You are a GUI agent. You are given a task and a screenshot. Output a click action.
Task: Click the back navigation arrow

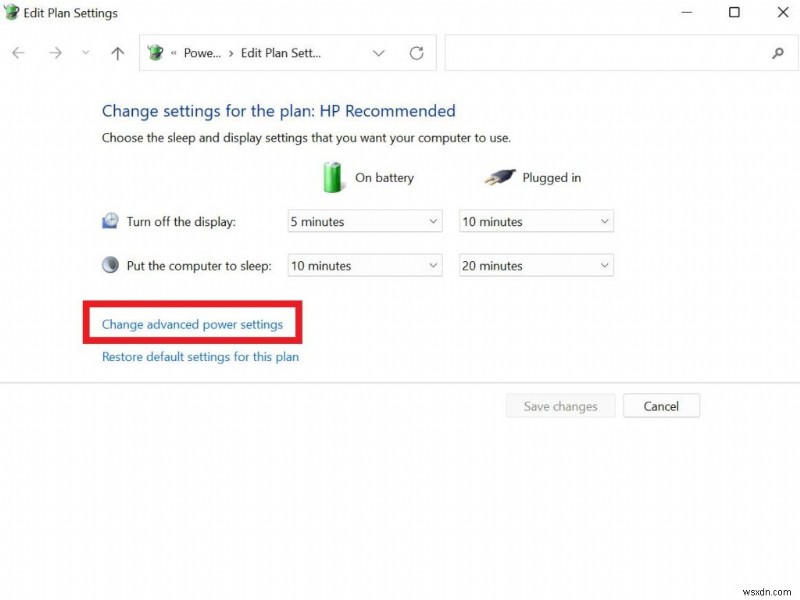coord(18,53)
